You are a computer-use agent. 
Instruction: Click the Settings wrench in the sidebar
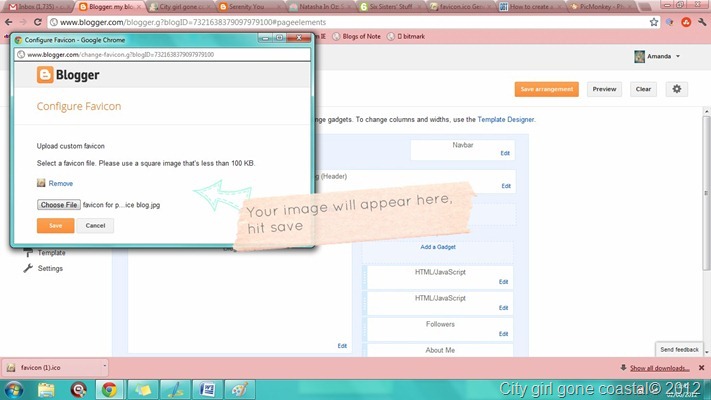[x=28, y=268]
